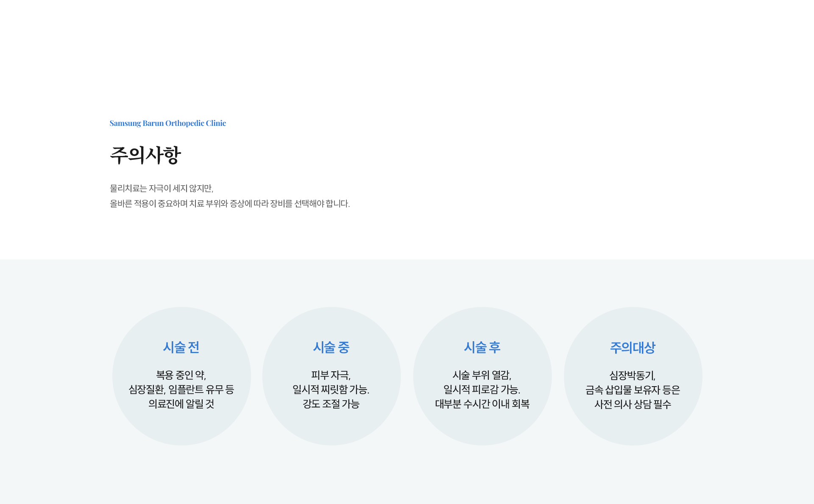Click the text '사전 의사 상담 필수'

click(x=633, y=404)
